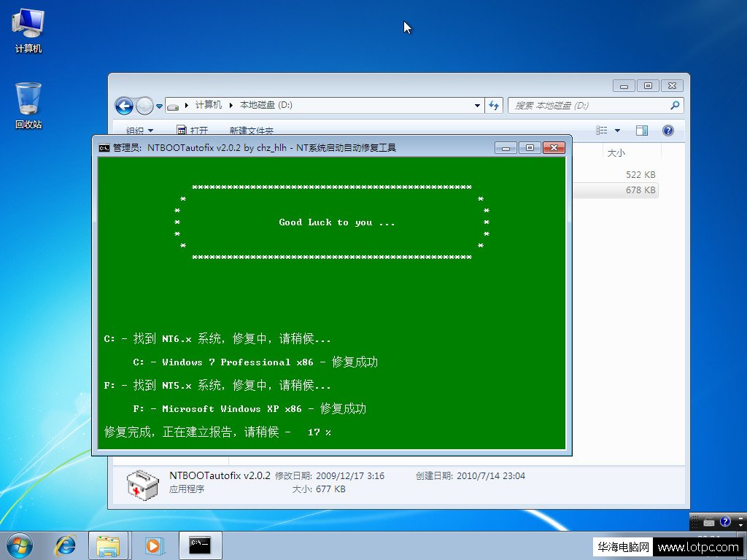Click the NTBOOTautofix first-aid kit icon in details pane

point(143,484)
